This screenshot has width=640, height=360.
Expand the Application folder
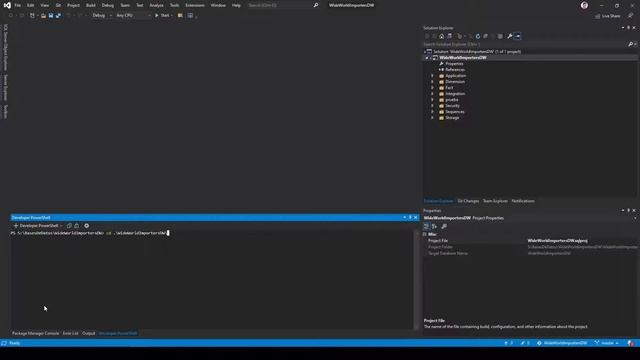click(x=432, y=76)
